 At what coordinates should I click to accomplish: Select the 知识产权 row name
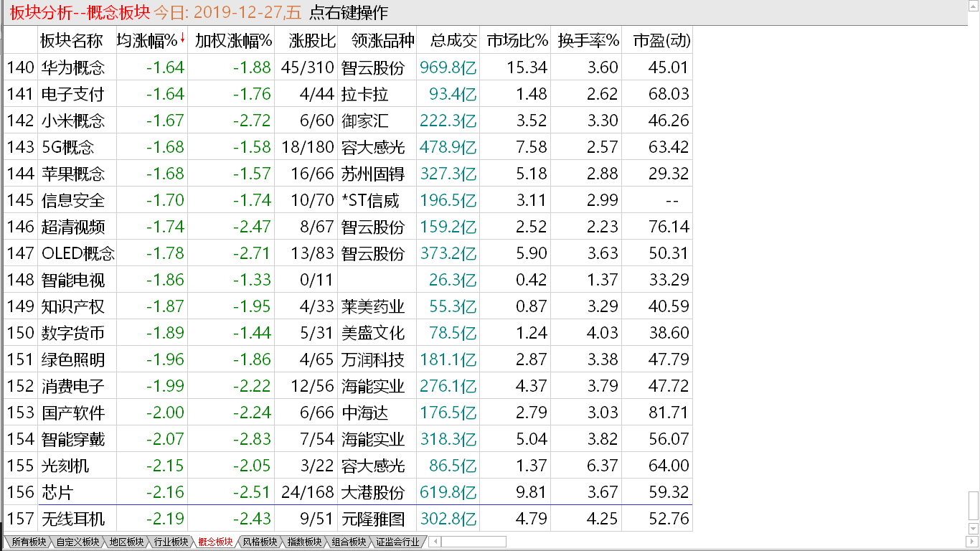point(72,306)
